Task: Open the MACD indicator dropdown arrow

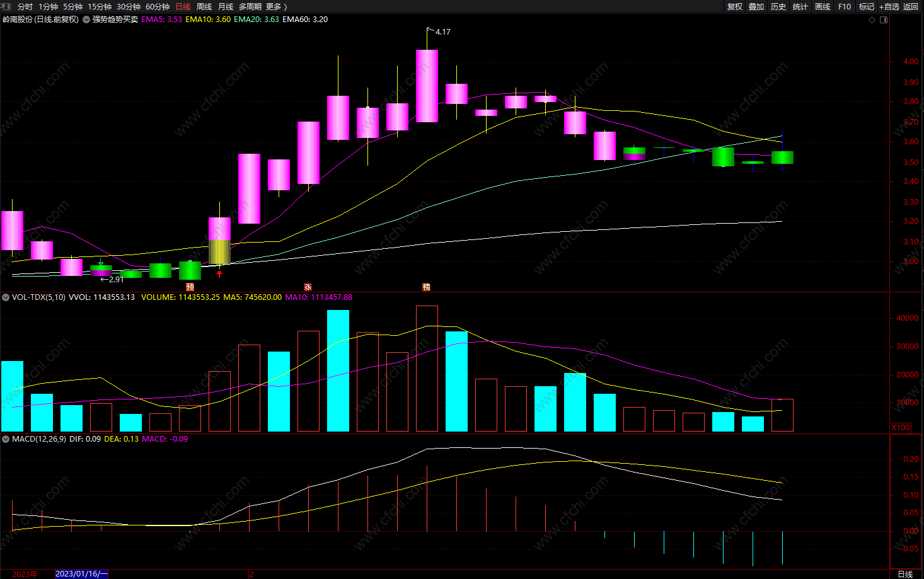Action: point(6,439)
